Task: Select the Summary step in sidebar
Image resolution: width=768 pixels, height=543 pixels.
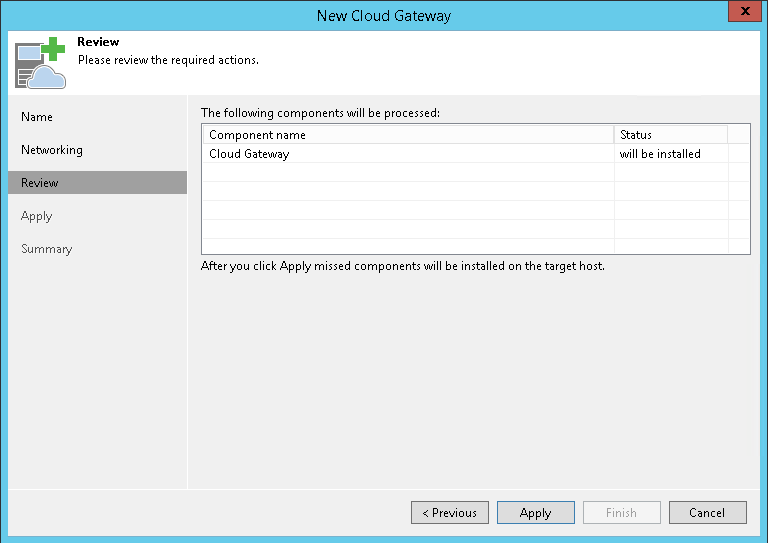Action: (47, 249)
